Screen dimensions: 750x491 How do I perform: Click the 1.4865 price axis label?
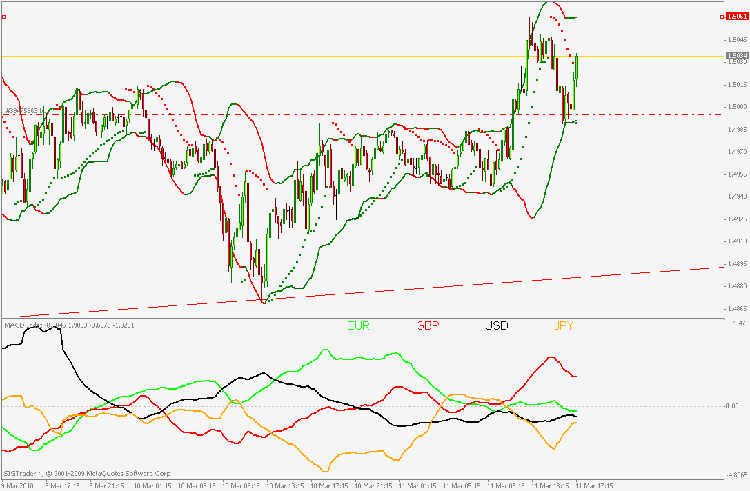(737, 308)
